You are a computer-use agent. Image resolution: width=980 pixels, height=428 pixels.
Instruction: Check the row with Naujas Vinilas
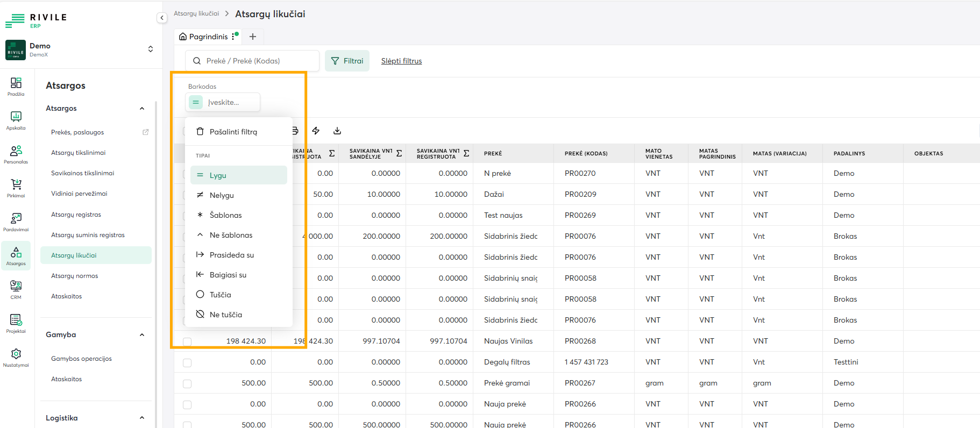(187, 342)
